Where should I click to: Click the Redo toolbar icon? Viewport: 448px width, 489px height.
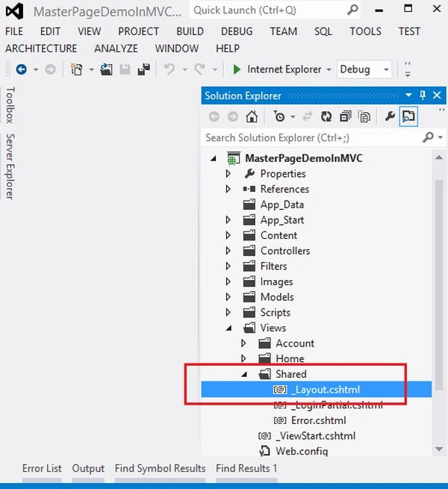[x=199, y=69]
